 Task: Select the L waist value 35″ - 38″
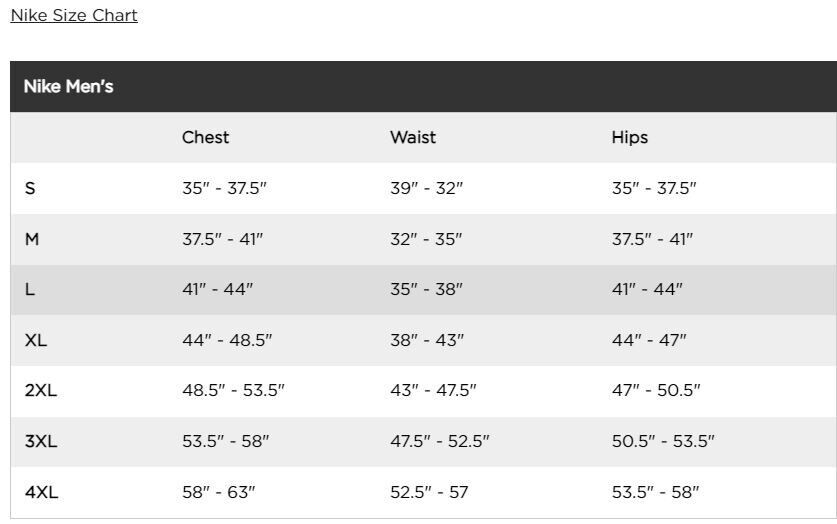[426, 289]
